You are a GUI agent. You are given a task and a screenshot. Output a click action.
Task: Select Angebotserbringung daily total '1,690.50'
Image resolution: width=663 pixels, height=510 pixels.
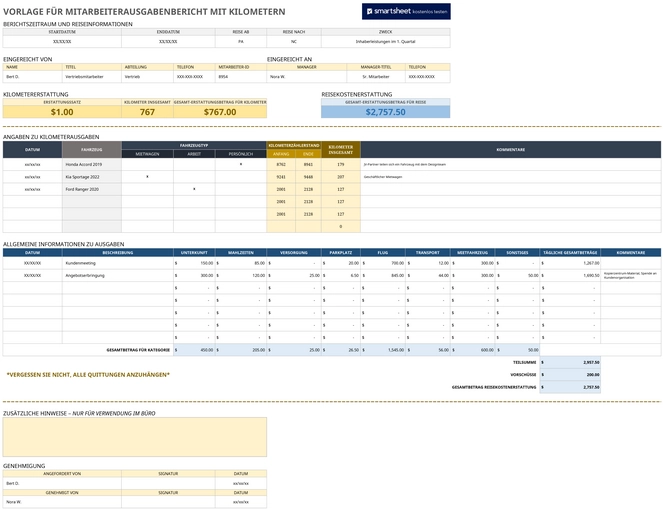pos(570,275)
